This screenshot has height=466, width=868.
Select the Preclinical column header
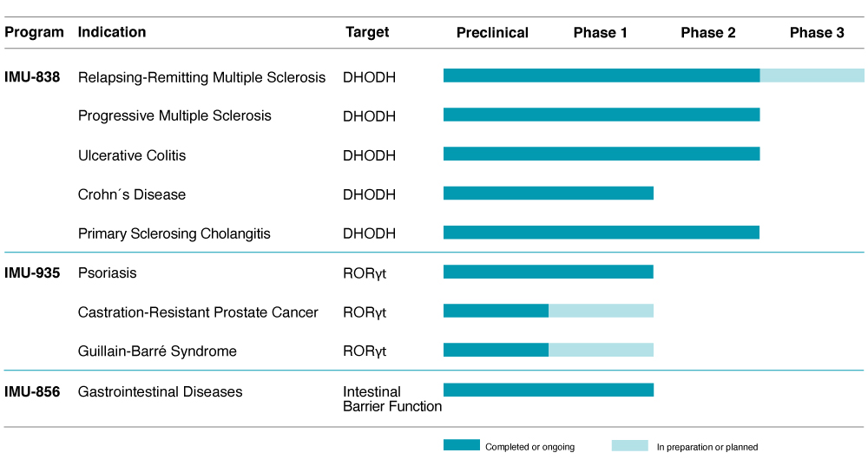pos(492,33)
